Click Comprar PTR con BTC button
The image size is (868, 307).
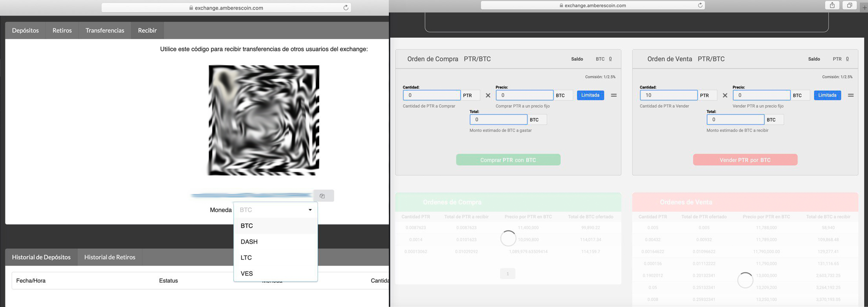pos(508,160)
